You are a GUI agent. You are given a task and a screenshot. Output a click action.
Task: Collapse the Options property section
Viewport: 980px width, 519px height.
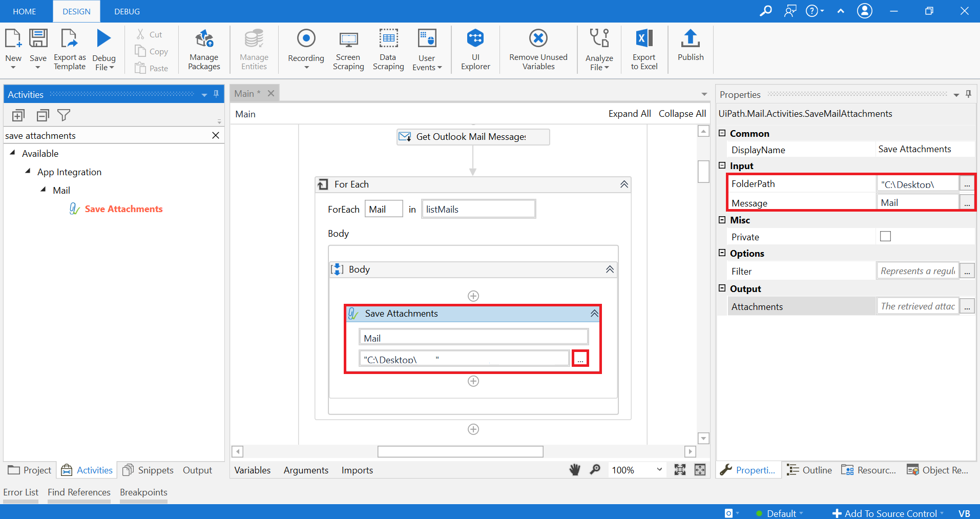722,253
